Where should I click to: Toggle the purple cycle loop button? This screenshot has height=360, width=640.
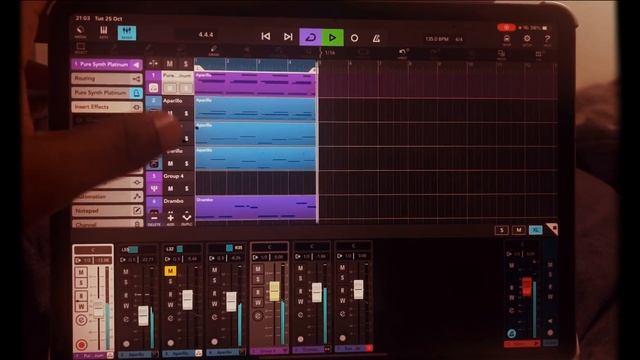click(310, 38)
